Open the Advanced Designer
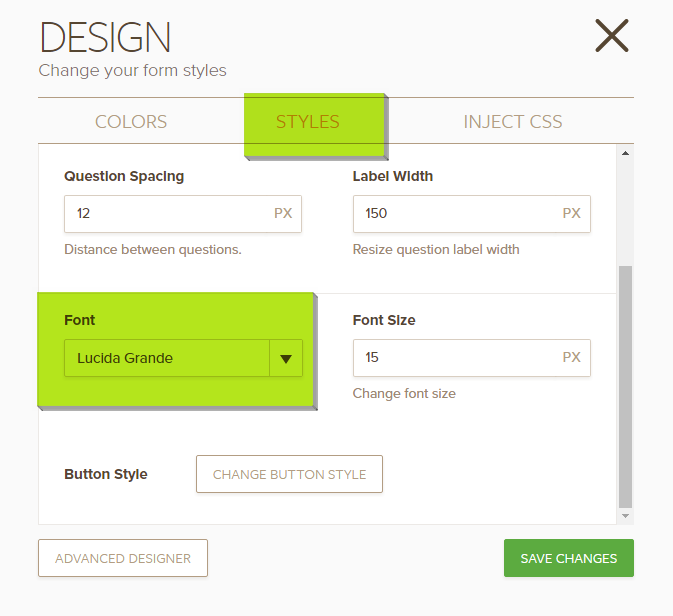The image size is (673, 616). pos(123,558)
